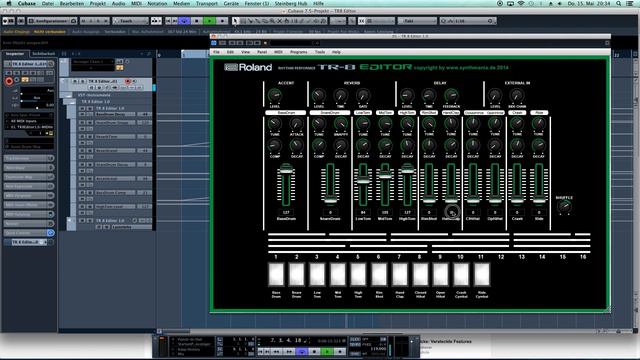The width and height of the screenshot is (640, 360).
Task: Trigger the Ride Cymbal pad 11
Action: click(x=482, y=274)
